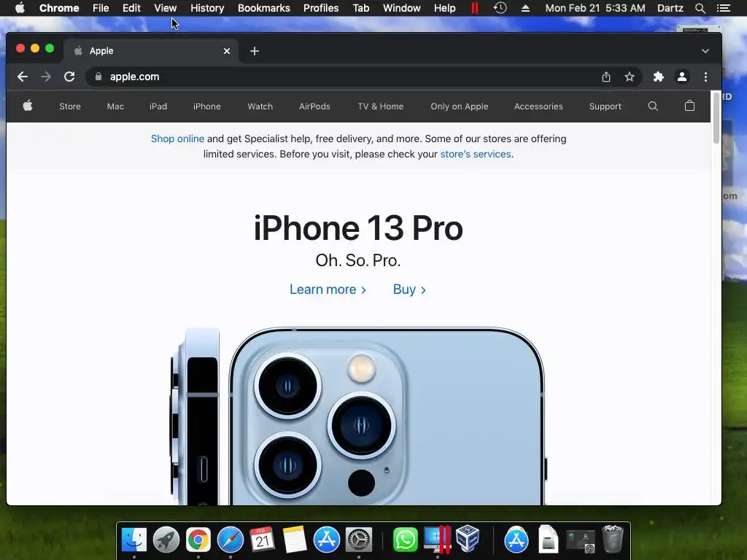Screen dimensions: 747x560
Task: Open a new tab with the plus button
Action: point(255,51)
